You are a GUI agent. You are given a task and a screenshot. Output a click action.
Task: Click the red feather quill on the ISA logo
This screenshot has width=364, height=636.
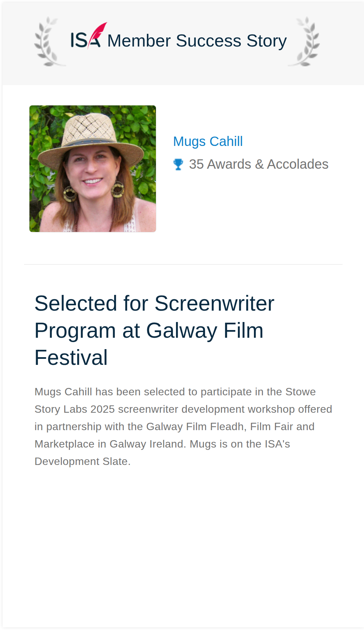point(98,34)
